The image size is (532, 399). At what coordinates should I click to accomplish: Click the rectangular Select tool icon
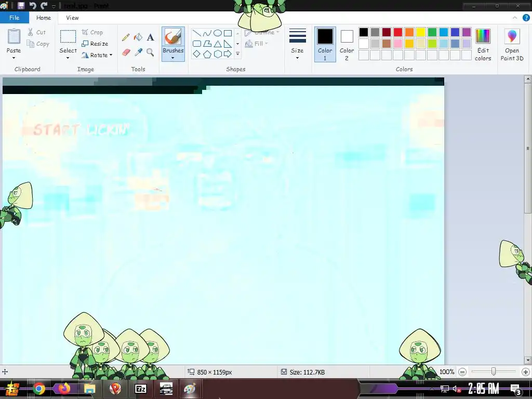click(68, 36)
